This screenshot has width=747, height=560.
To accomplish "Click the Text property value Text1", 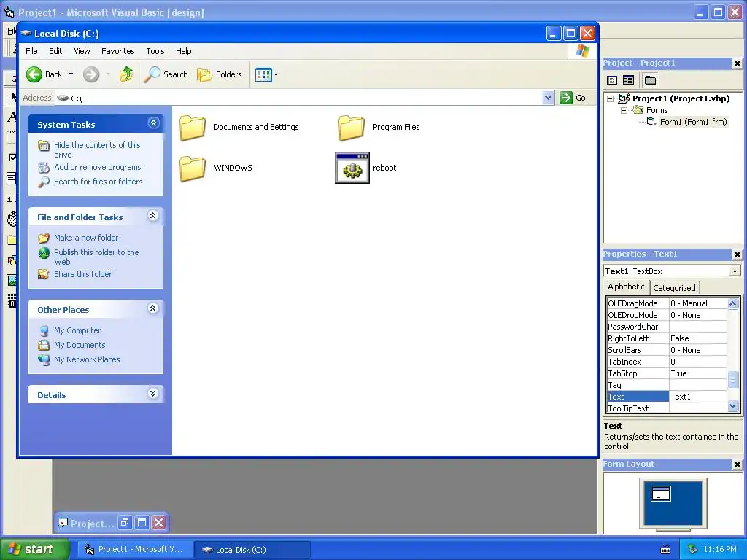I will 698,397.
